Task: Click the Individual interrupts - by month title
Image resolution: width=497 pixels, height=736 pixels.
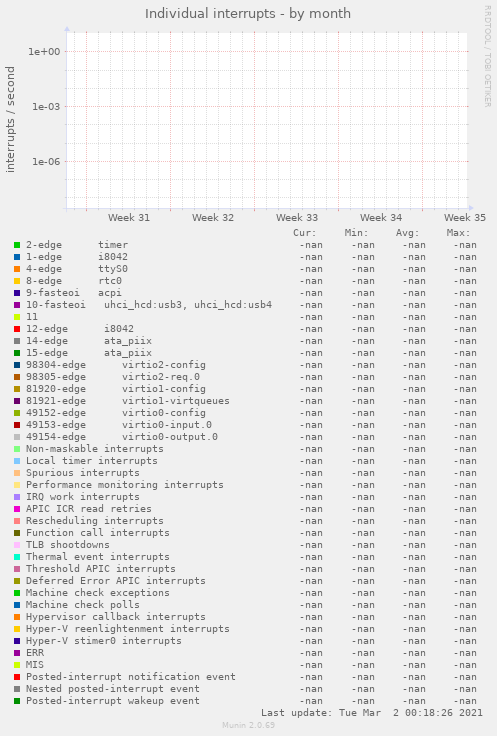Action: pos(248,14)
